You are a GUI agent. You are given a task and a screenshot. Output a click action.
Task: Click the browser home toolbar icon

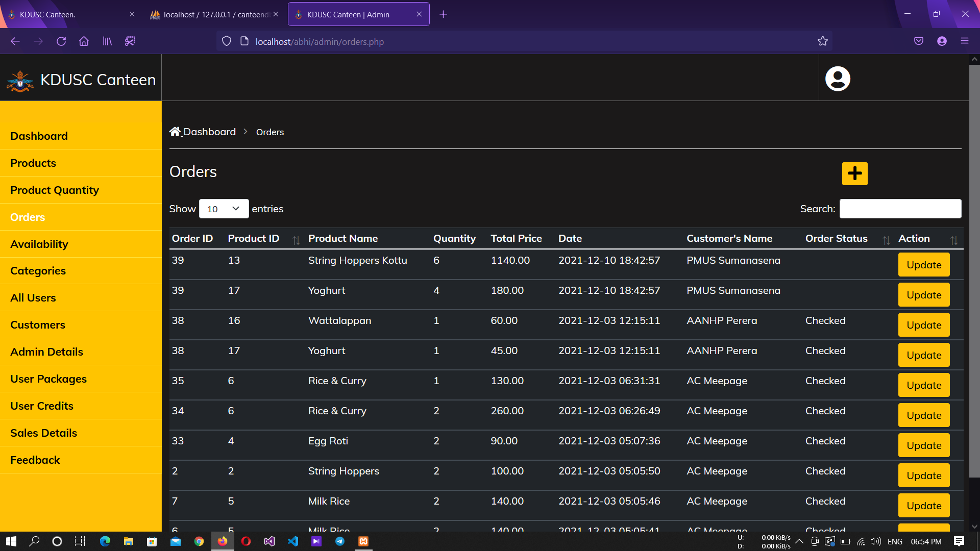[84, 41]
